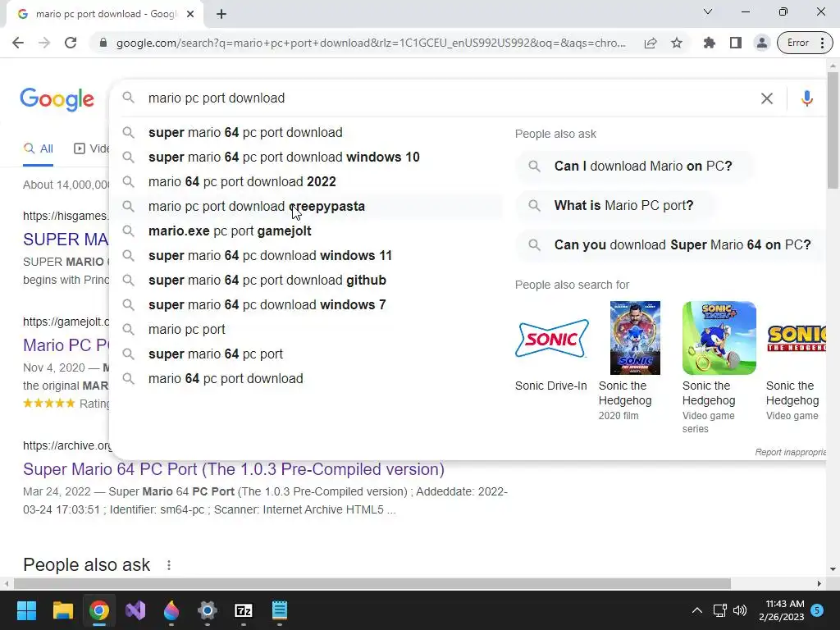Open the Notepad taskbar icon
840x630 pixels.
click(x=280, y=610)
